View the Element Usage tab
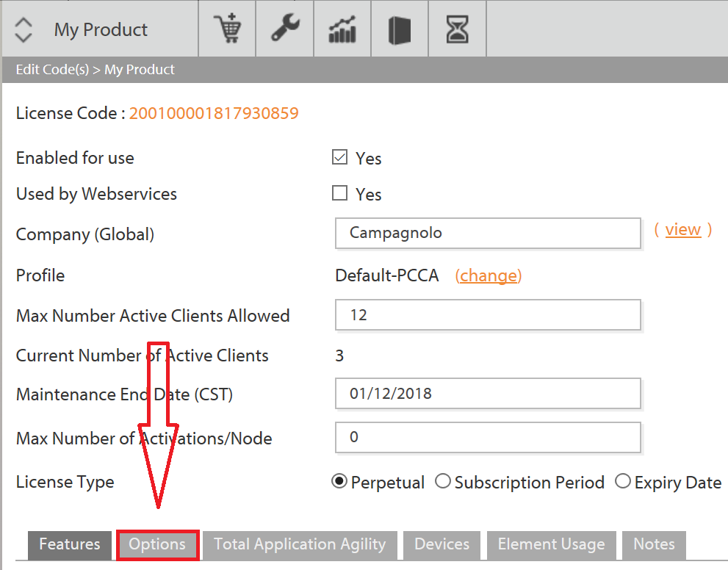 click(551, 544)
